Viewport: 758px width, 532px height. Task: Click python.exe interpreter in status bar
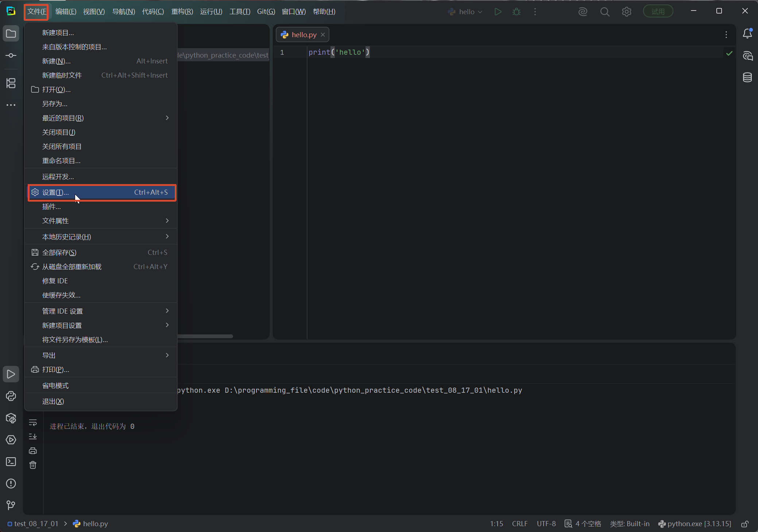[x=695, y=524]
